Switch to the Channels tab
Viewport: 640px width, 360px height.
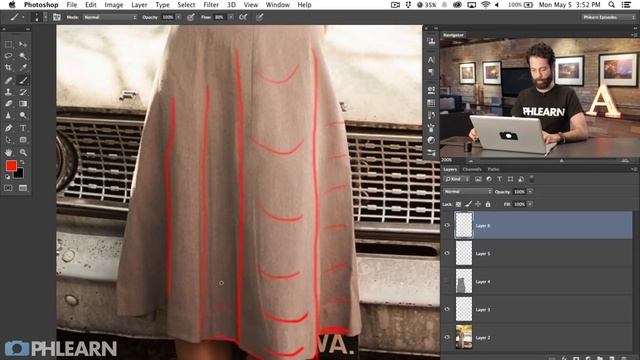click(x=472, y=169)
